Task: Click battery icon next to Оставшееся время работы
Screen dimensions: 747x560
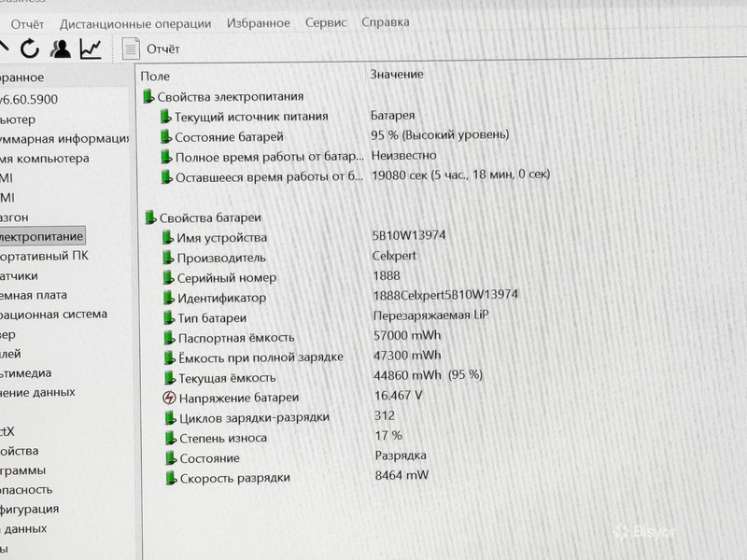Action: click(167, 177)
